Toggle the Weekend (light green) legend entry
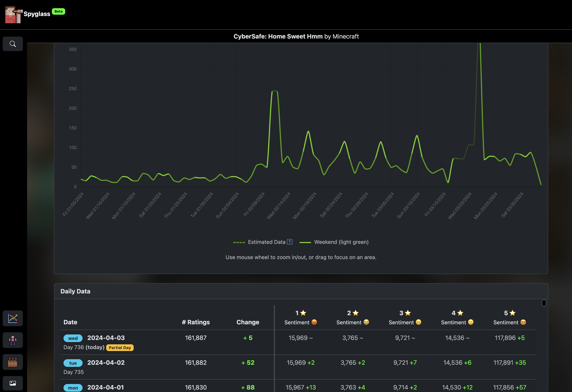Screen dimensions: 572x392 pyautogui.click(x=334, y=242)
